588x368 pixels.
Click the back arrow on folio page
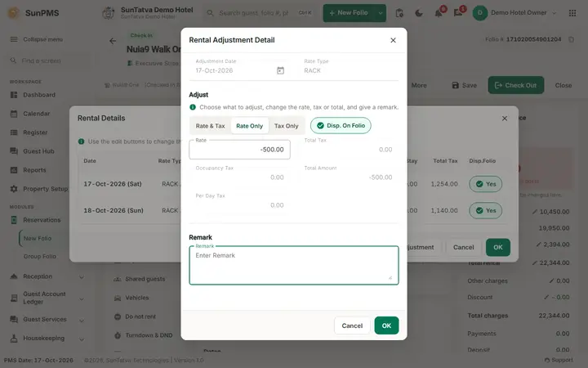point(113,41)
